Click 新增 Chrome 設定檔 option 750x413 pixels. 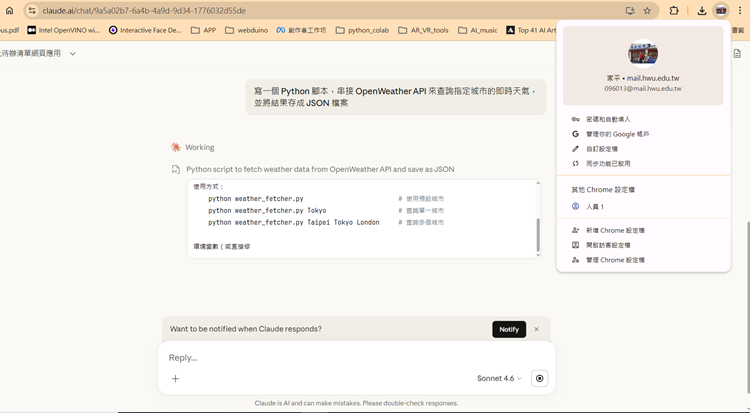(x=614, y=230)
